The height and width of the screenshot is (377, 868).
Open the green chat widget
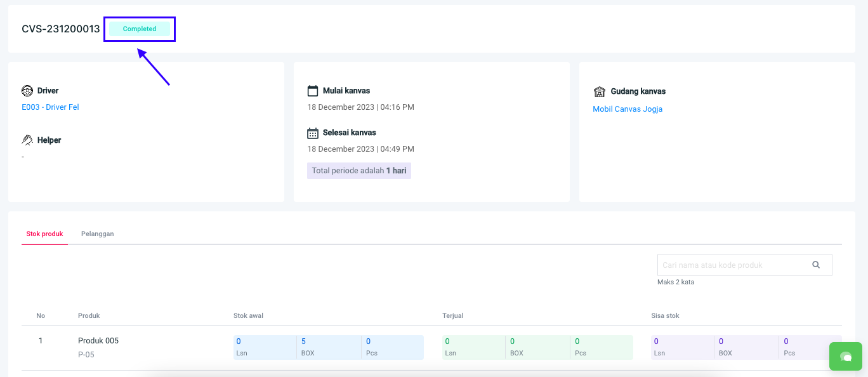845,357
